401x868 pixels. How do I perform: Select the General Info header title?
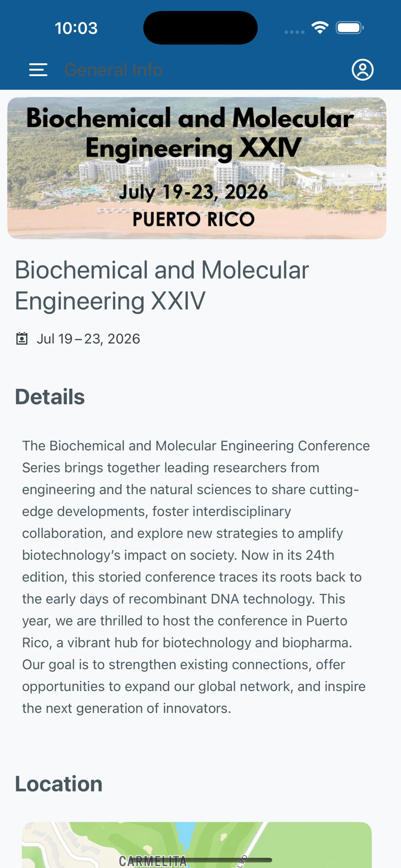click(114, 70)
